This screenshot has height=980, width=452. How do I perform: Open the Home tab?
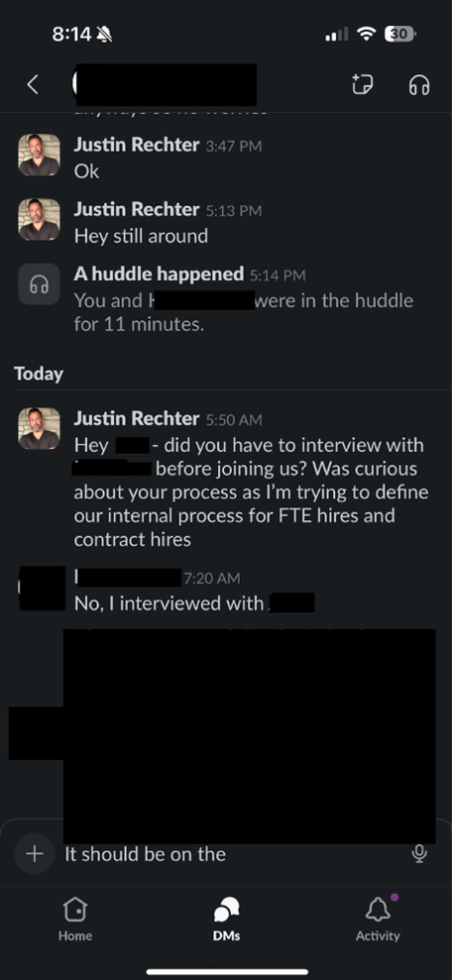(75, 920)
